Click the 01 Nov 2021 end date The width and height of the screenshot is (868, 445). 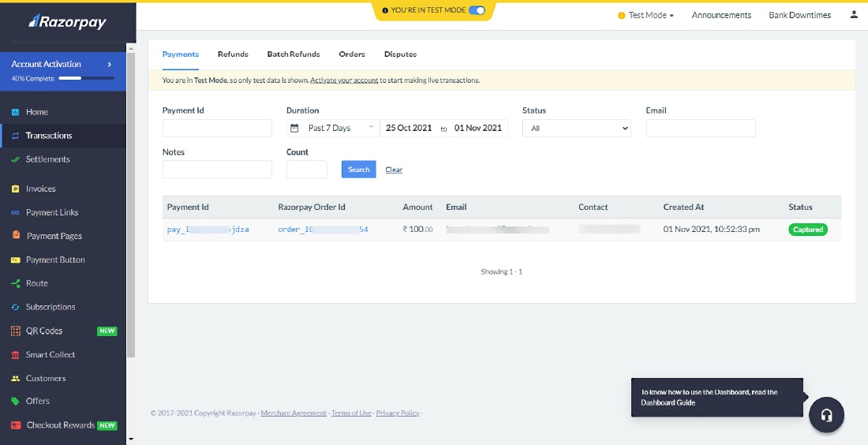click(x=477, y=128)
